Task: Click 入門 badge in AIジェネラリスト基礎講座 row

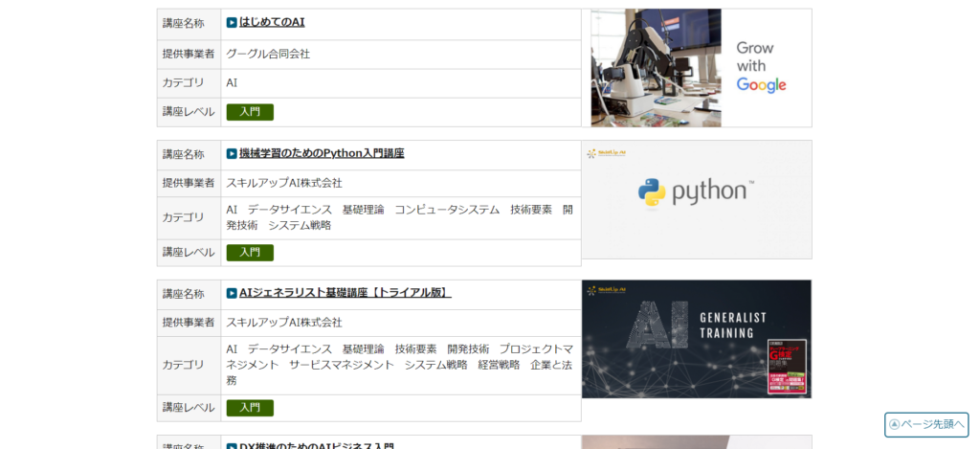Action: 250,408
